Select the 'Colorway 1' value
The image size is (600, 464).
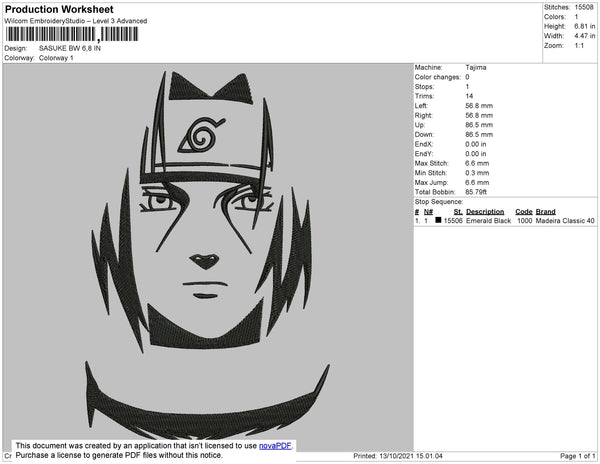[56, 58]
